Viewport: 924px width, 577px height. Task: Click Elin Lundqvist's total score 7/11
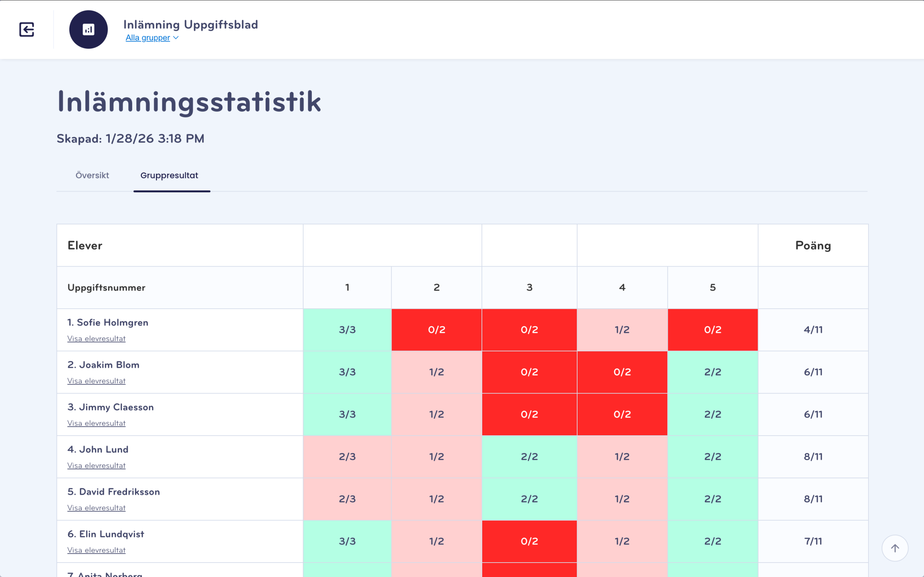coord(813,541)
